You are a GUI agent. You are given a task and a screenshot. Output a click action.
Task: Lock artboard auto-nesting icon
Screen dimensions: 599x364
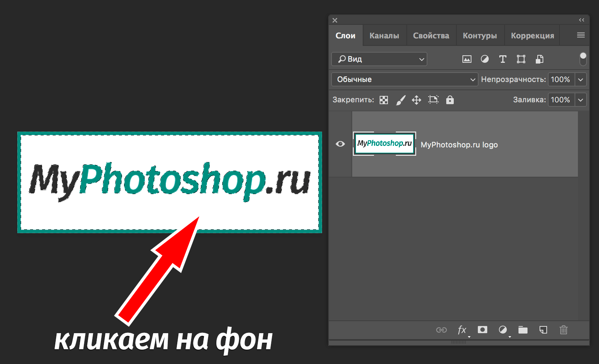[x=433, y=100]
